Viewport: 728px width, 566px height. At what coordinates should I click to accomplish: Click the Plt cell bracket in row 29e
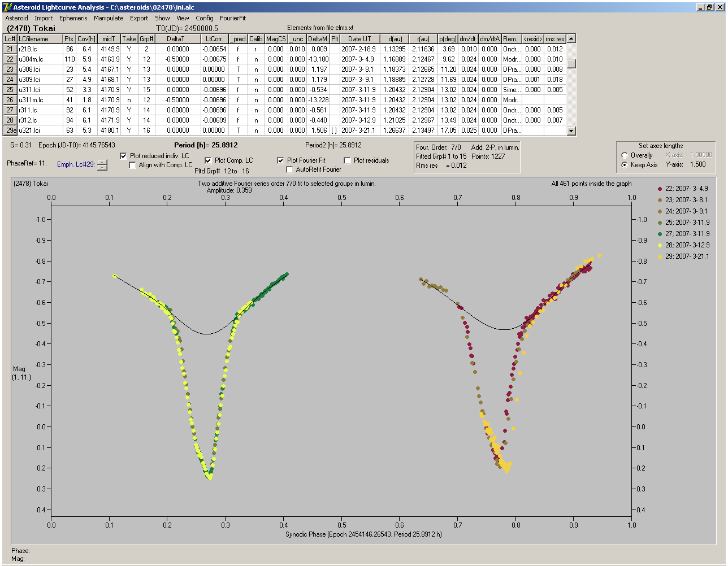(x=335, y=130)
